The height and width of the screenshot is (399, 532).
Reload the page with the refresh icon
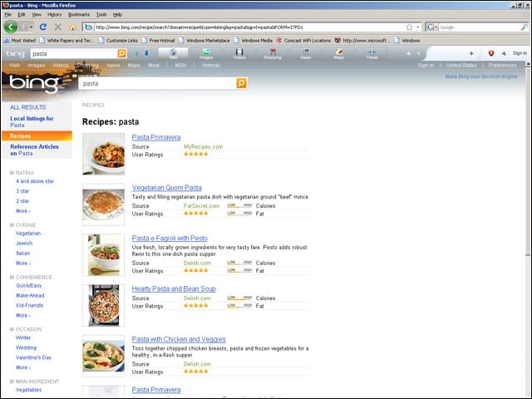[x=43, y=27]
